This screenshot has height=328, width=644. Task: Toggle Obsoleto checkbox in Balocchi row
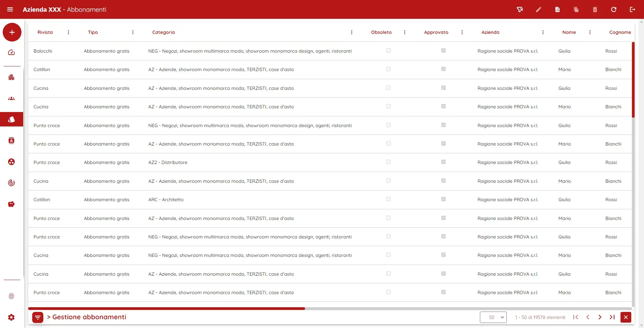pyautogui.click(x=388, y=51)
